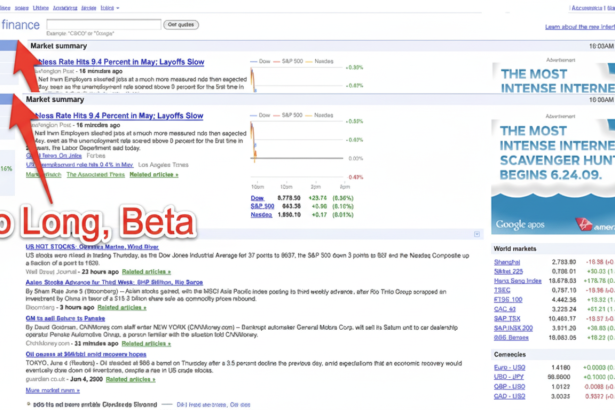
Task: Open Related articles for the CNNMoney.com story
Action: coord(146,344)
